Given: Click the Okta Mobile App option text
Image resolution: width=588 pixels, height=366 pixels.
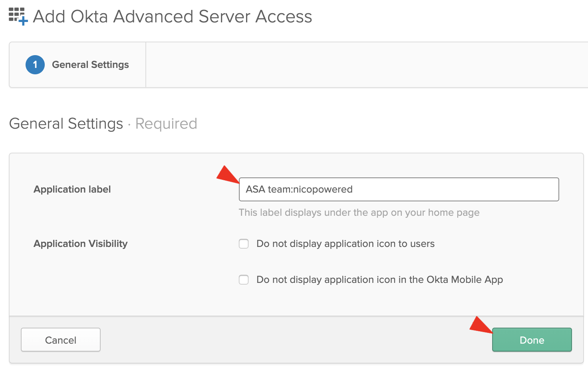Looking at the screenshot, I should [379, 280].
